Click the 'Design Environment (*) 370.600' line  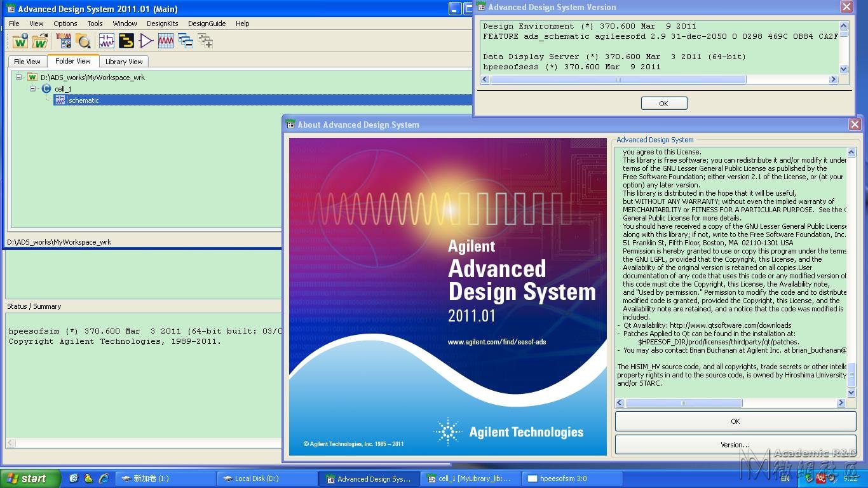(x=590, y=26)
